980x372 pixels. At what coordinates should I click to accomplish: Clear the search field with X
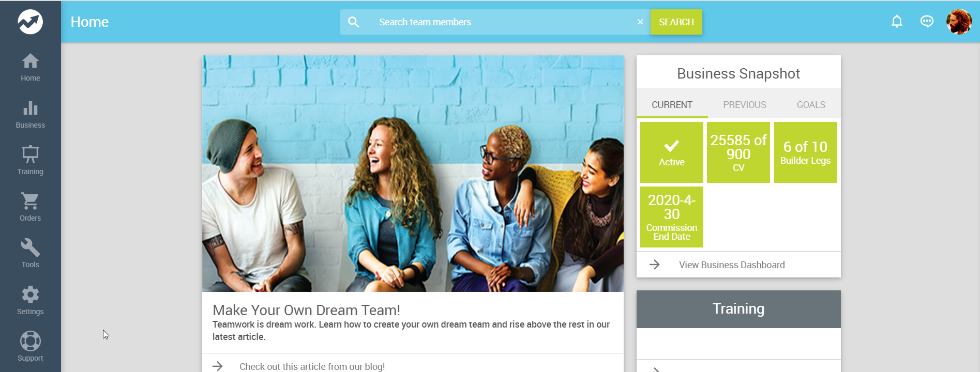tap(640, 22)
